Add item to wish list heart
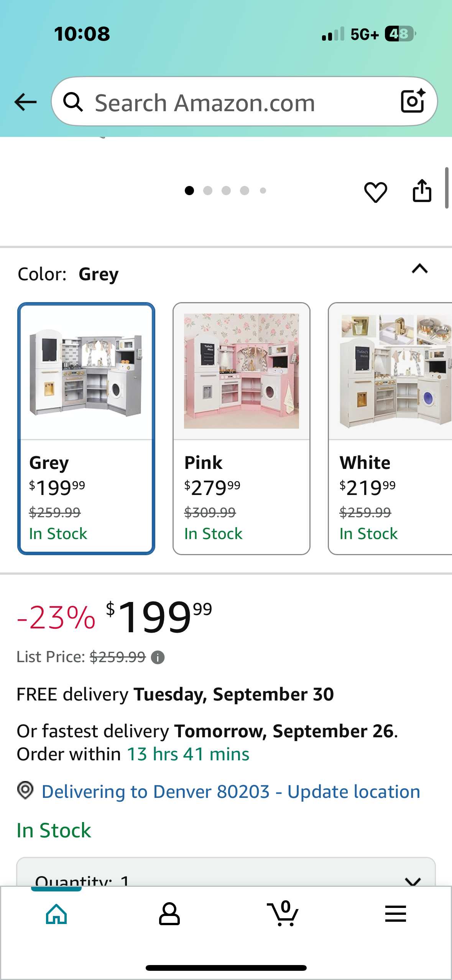The height and width of the screenshot is (980, 452). [x=375, y=192]
